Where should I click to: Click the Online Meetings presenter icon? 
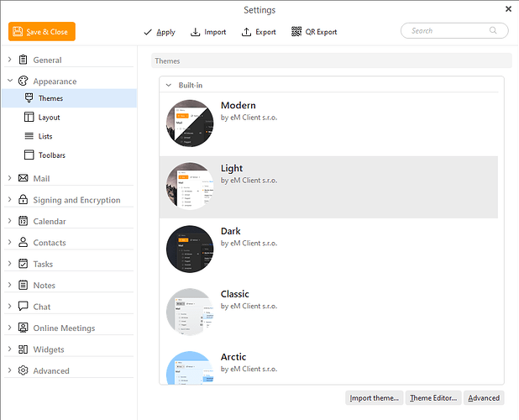[24, 328]
